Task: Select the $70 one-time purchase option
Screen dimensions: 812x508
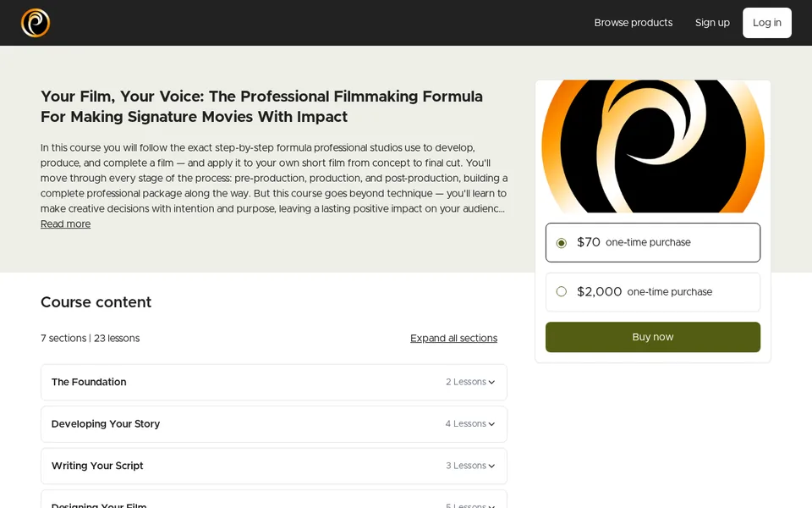Action: click(x=652, y=243)
